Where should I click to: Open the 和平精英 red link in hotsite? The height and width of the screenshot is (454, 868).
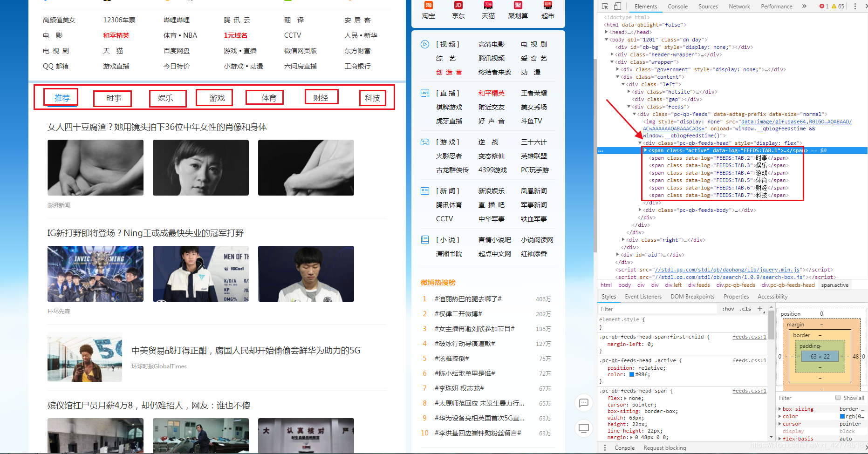(x=116, y=35)
